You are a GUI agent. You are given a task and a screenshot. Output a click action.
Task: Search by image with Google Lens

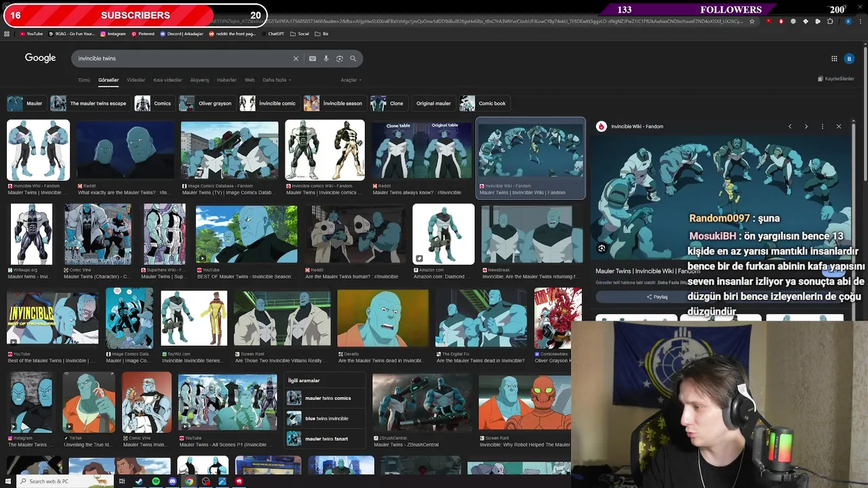point(340,58)
